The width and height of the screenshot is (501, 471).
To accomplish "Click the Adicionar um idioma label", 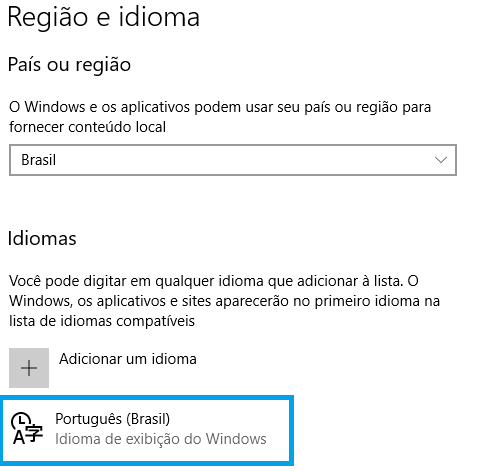I will 128,359.
